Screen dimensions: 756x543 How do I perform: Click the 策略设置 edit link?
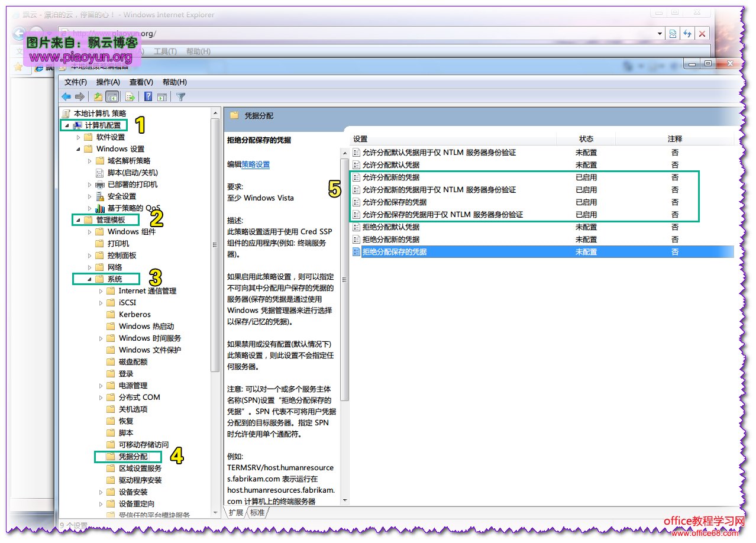(x=256, y=164)
